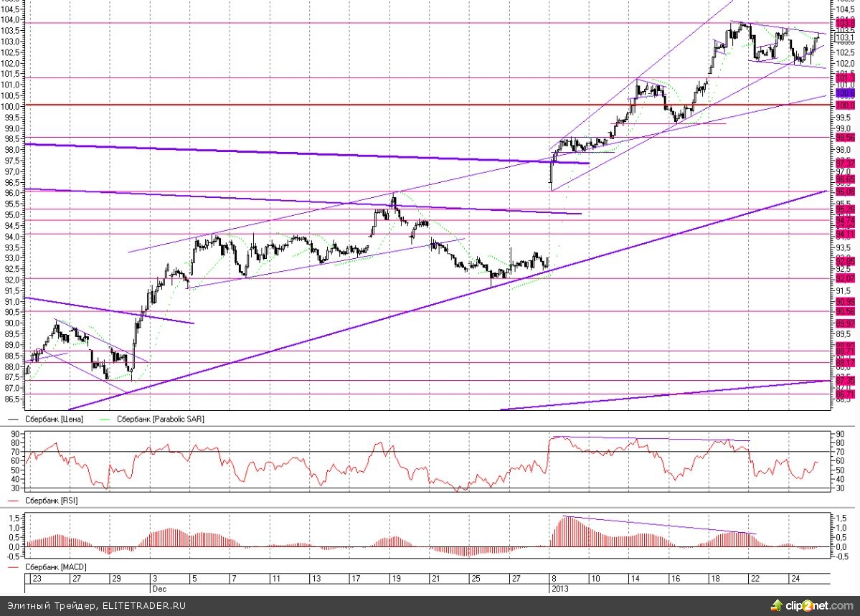
Task: Click the red RSI legend line marker
Action: click(14, 500)
